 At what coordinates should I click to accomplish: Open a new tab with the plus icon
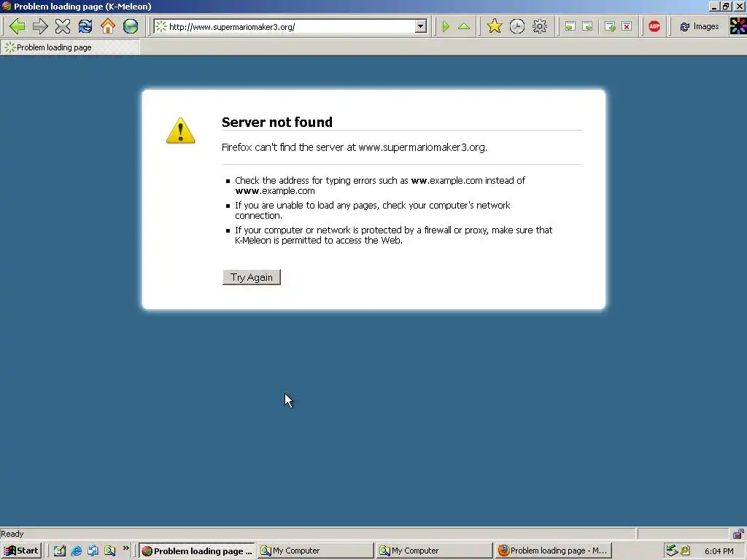pos(610,27)
